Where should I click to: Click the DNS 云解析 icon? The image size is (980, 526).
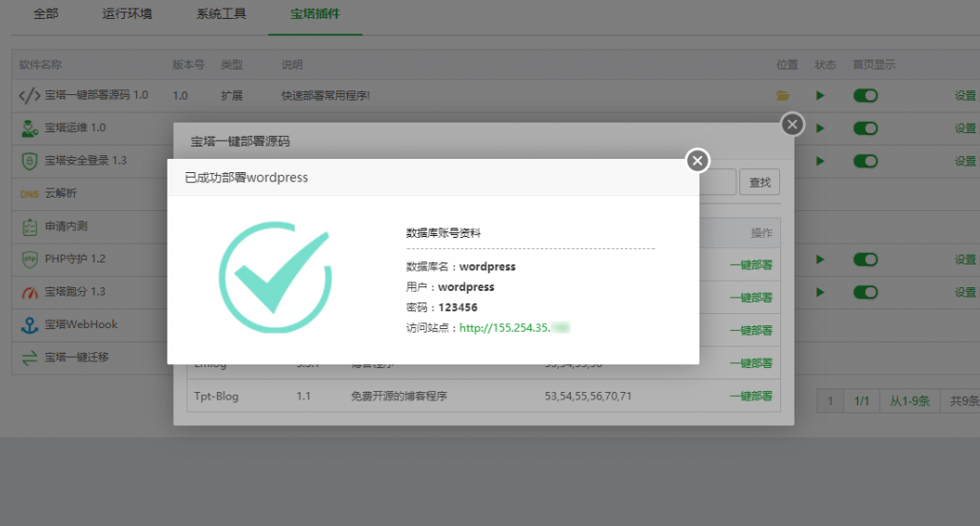29,194
